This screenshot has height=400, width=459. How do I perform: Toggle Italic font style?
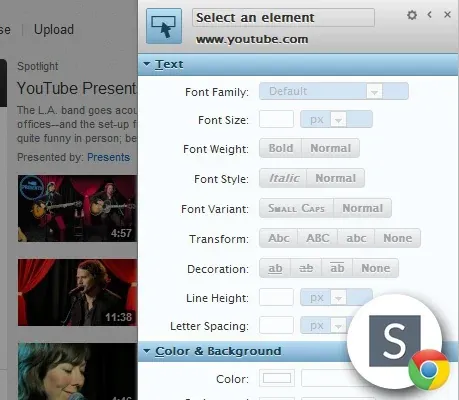coord(283,178)
